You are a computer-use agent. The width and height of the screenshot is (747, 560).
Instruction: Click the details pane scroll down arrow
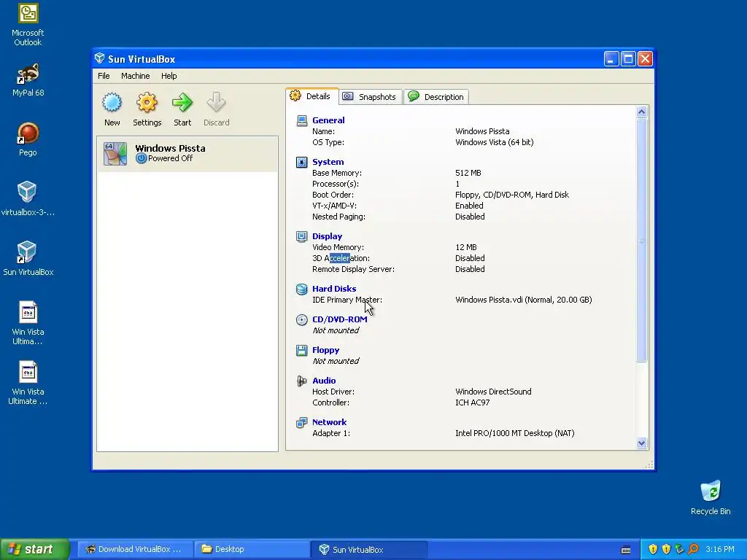(x=641, y=443)
